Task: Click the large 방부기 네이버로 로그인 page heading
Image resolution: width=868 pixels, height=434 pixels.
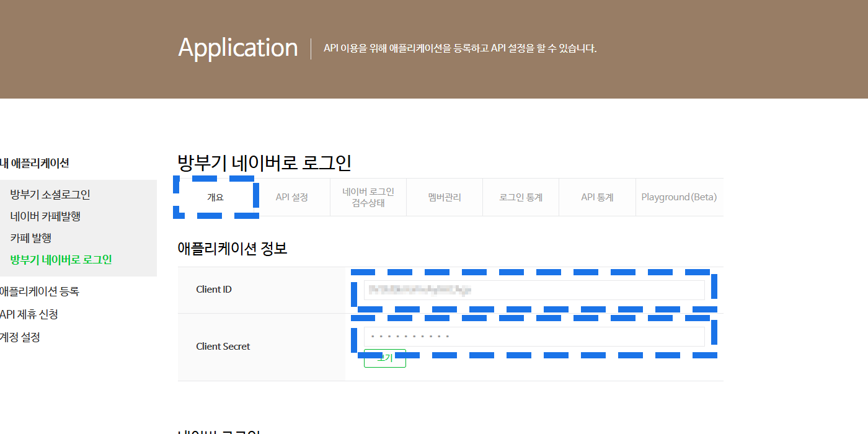Action: pos(265,163)
